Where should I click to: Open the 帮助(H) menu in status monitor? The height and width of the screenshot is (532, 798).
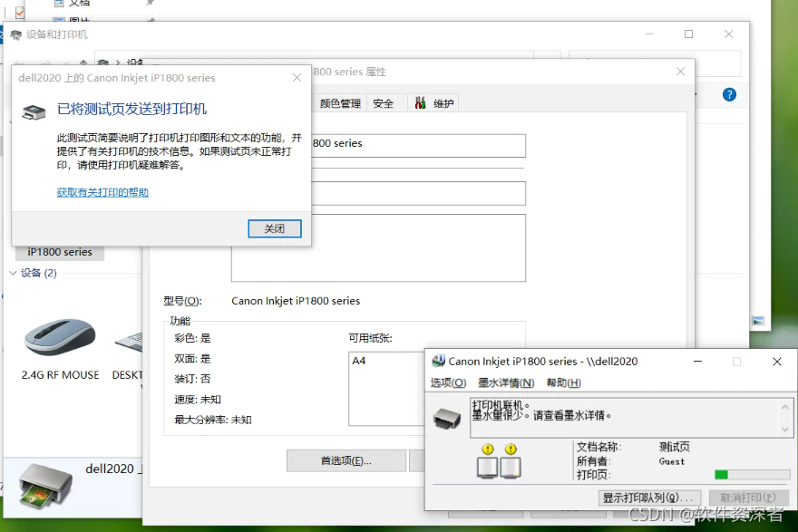[563, 382]
